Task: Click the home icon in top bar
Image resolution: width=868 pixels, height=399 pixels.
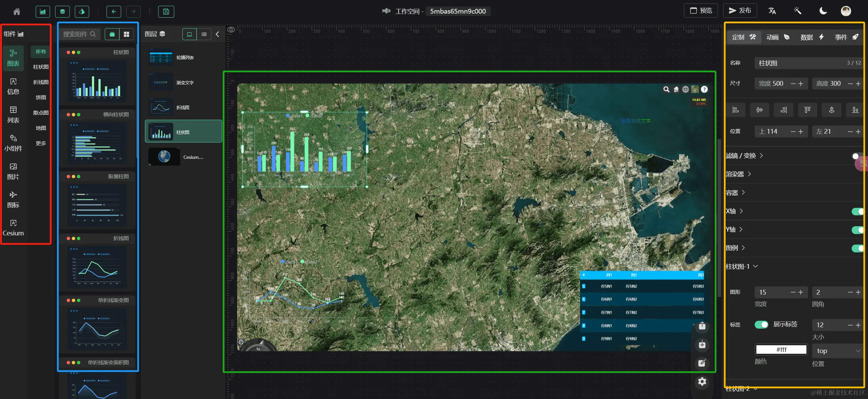Action: point(16,12)
